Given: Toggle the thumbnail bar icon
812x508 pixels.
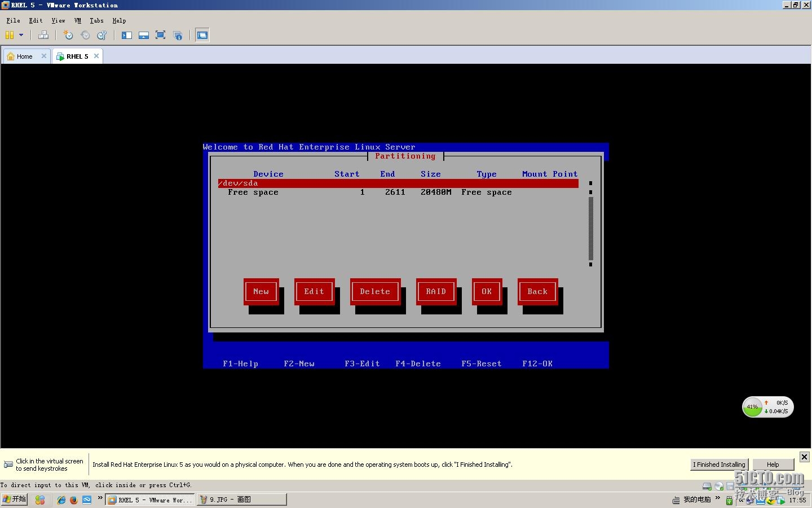Looking at the screenshot, I should click(144, 35).
